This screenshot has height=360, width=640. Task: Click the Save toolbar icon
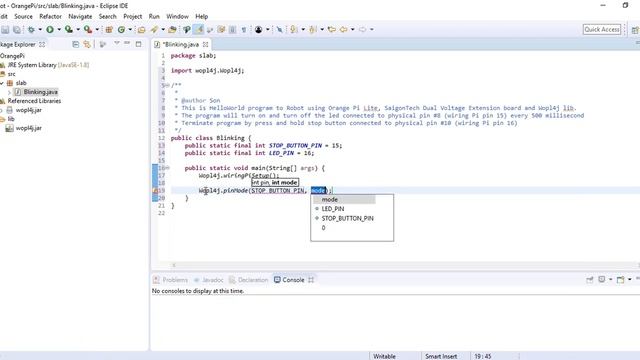click(5, 29)
